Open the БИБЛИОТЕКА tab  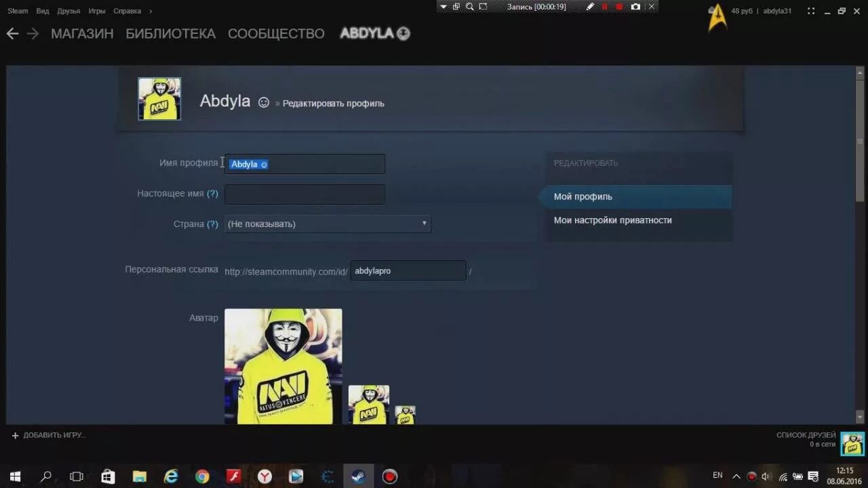[x=170, y=33]
